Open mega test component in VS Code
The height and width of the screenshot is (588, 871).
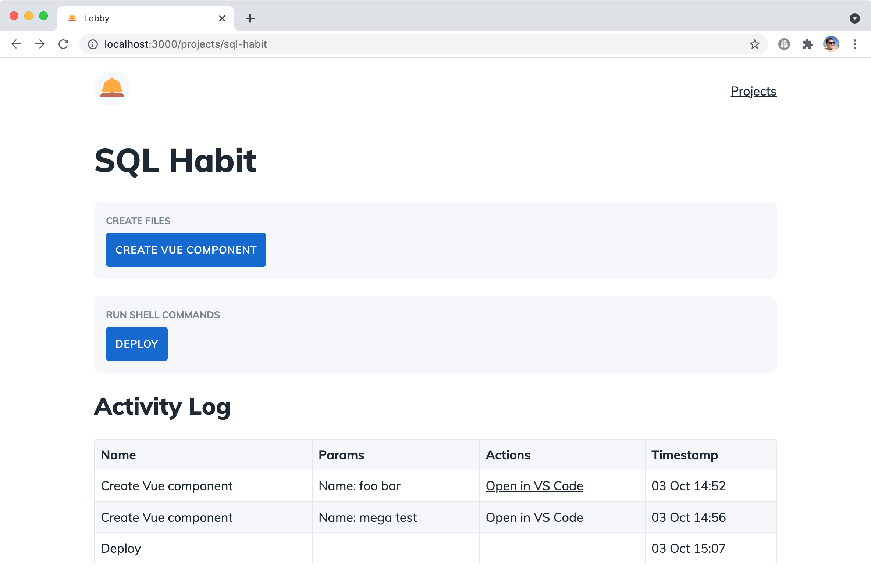(534, 517)
